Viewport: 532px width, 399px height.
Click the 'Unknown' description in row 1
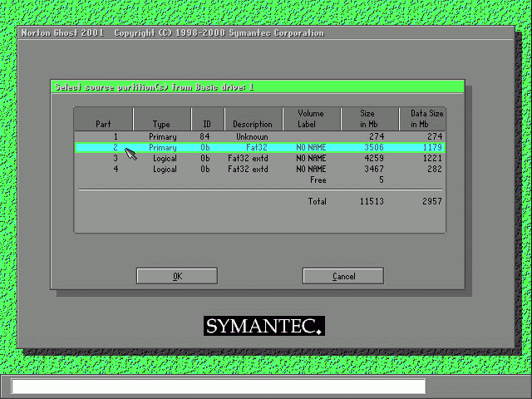pos(252,136)
